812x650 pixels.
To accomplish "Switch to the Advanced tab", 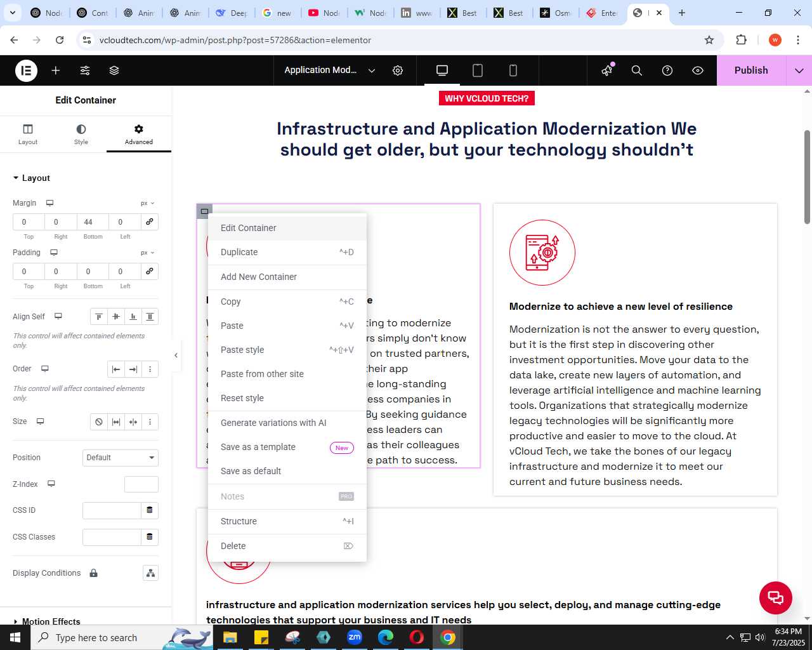I will (x=139, y=134).
